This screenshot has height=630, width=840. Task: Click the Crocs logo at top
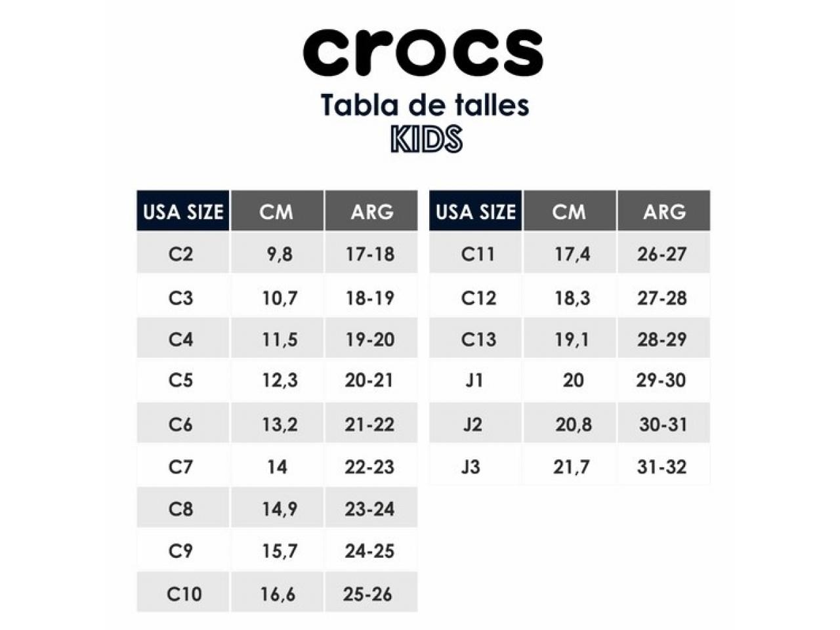[x=423, y=52]
